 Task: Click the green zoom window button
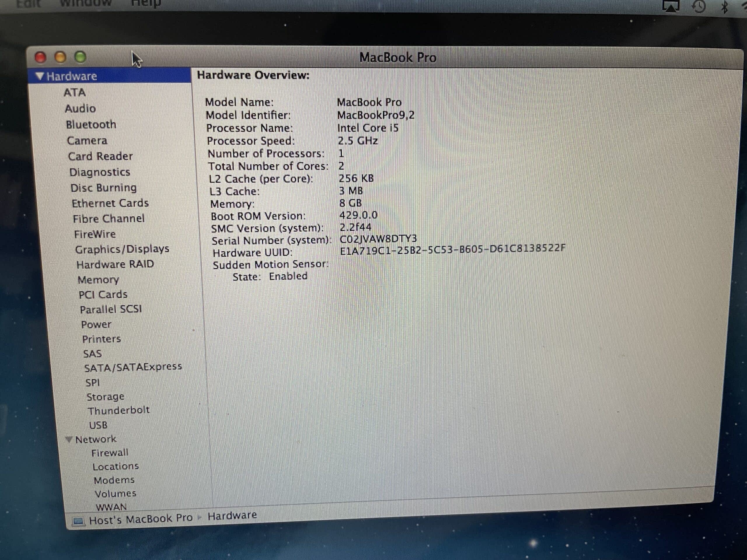(80, 57)
